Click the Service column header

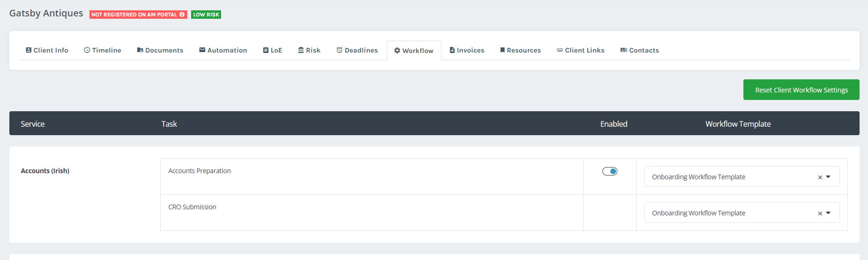coord(33,124)
